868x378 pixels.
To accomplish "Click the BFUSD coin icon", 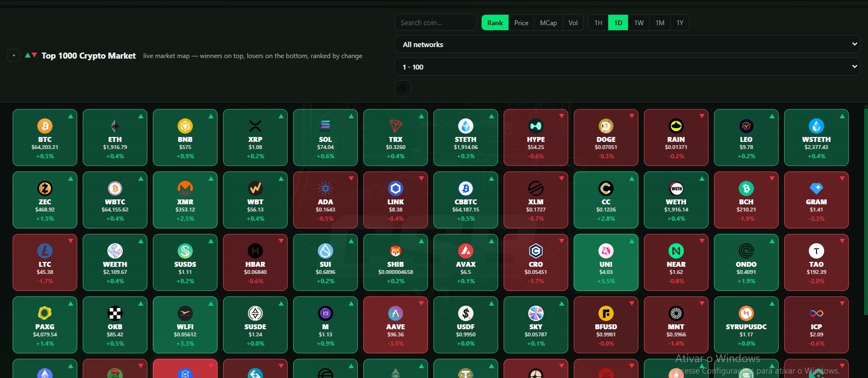I will 606,313.
